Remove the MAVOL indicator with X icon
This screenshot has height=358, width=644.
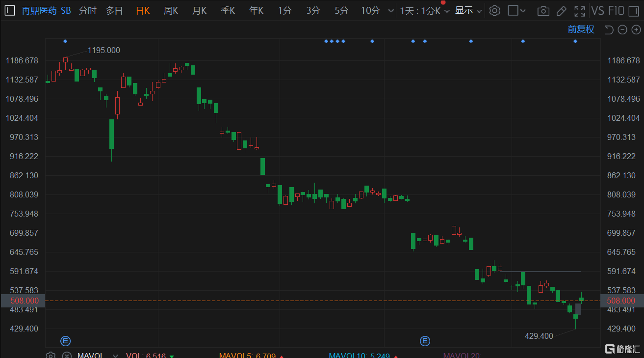click(x=67, y=356)
